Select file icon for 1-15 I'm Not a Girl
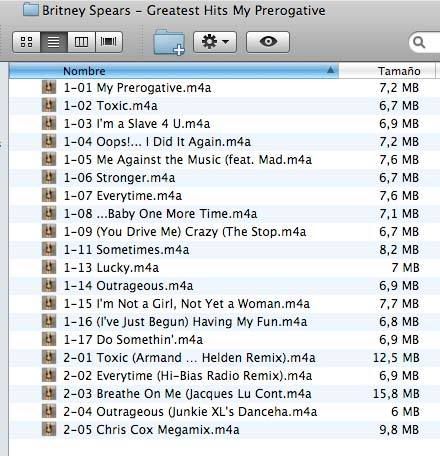The width and height of the screenshot is (440, 456). pyautogui.click(x=49, y=304)
